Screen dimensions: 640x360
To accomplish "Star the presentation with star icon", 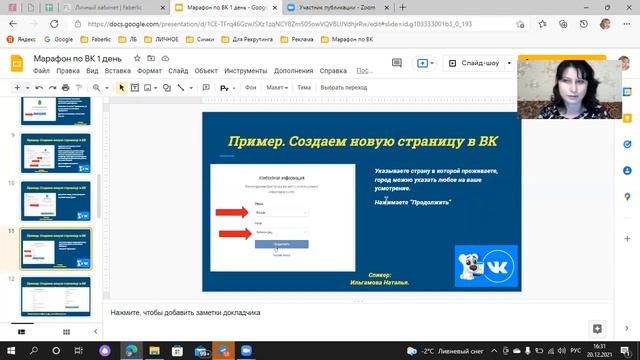I will click(x=137, y=58).
